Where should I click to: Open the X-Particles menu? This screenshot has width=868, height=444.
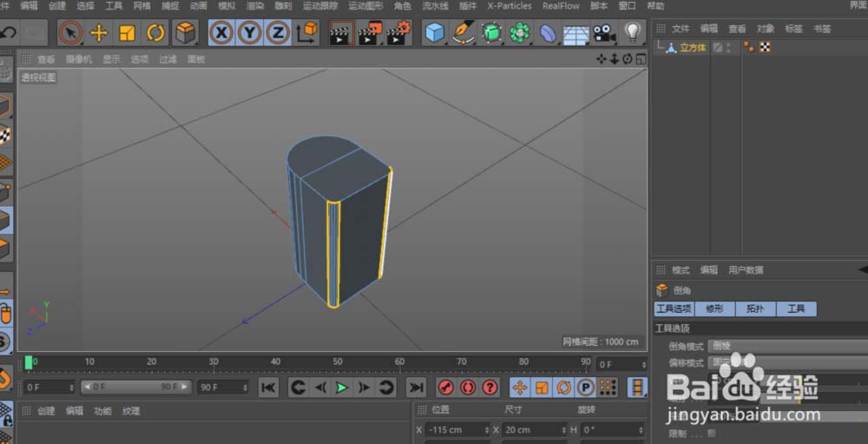point(509,5)
